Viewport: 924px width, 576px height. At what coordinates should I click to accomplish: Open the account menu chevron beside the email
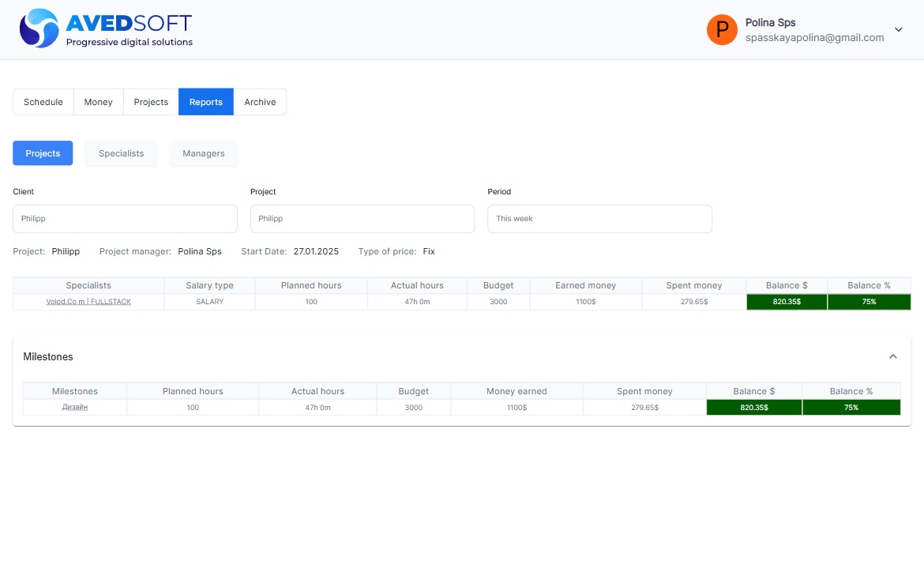pyautogui.click(x=898, y=30)
